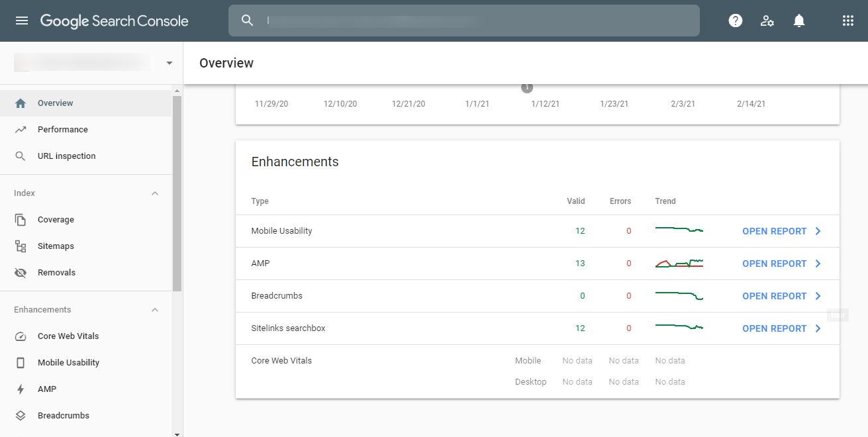Open the notifications bell
Screen dimensions: 868x437
coord(798,21)
